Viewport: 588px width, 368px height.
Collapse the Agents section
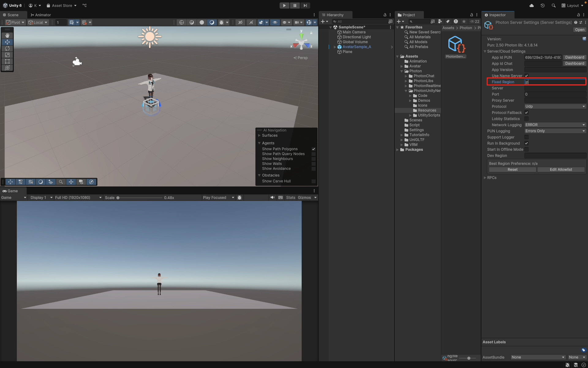coord(259,143)
